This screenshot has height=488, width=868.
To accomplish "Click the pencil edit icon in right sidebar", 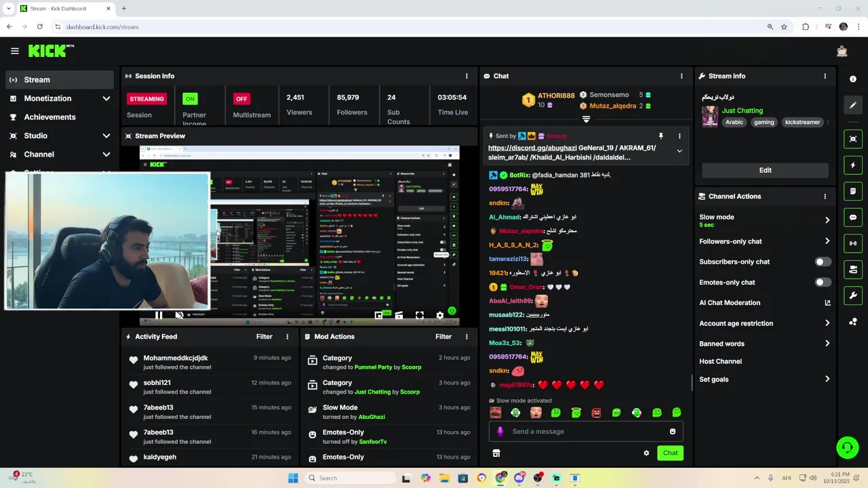I will 853,105.
